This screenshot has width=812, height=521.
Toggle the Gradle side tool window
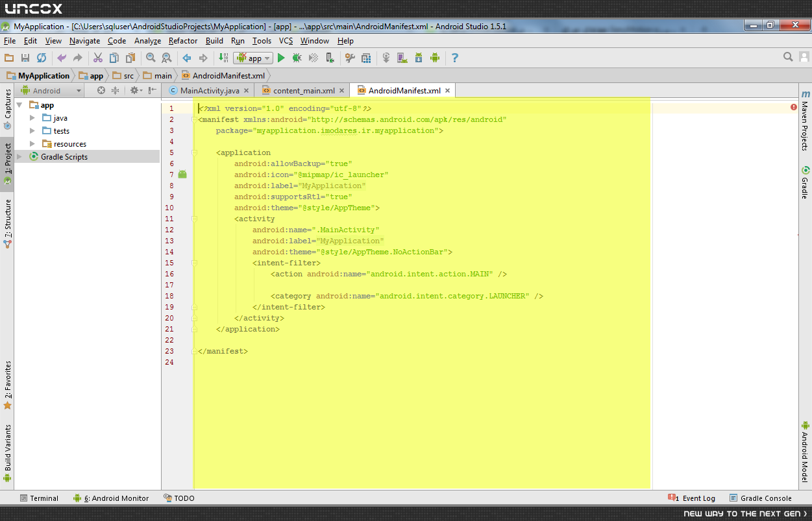[805, 182]
